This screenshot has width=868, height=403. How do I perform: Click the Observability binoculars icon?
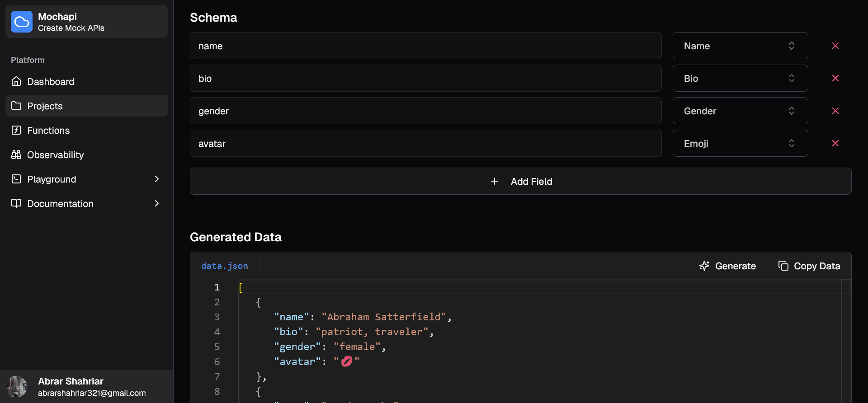[16, 155]
